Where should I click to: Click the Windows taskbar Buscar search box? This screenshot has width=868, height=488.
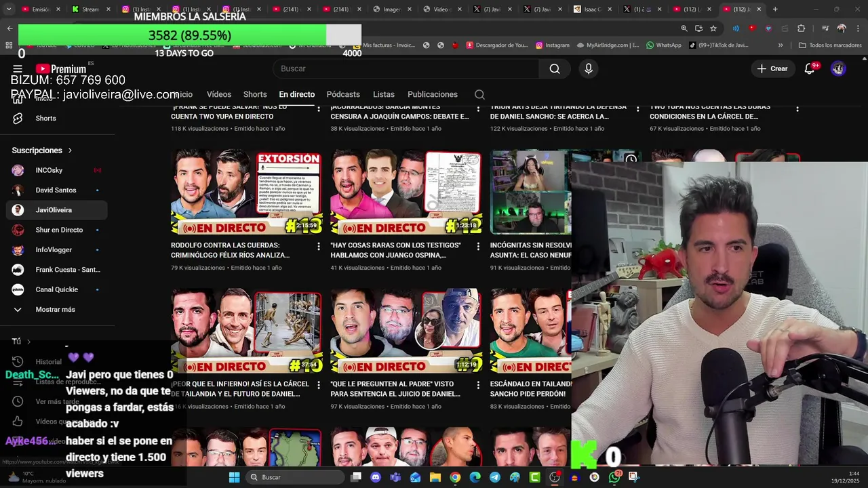coord(295,477)
